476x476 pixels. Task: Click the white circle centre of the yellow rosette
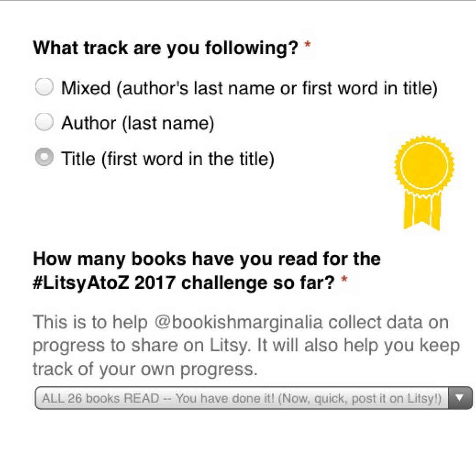pyautogui.click(x=424, y=165)
